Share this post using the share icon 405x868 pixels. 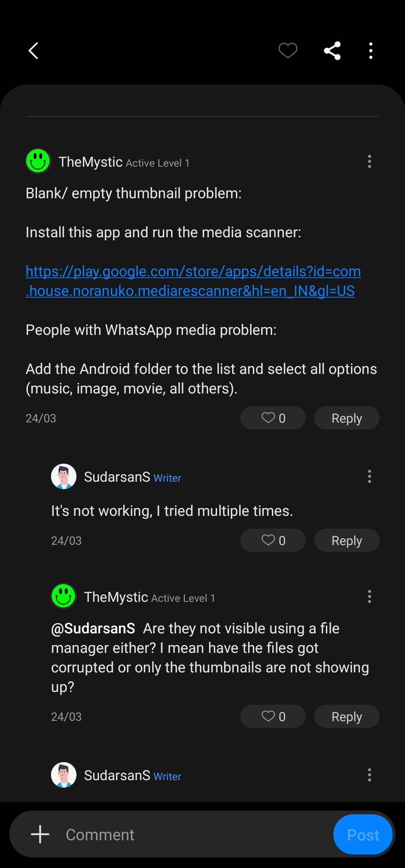coord(332,51)
